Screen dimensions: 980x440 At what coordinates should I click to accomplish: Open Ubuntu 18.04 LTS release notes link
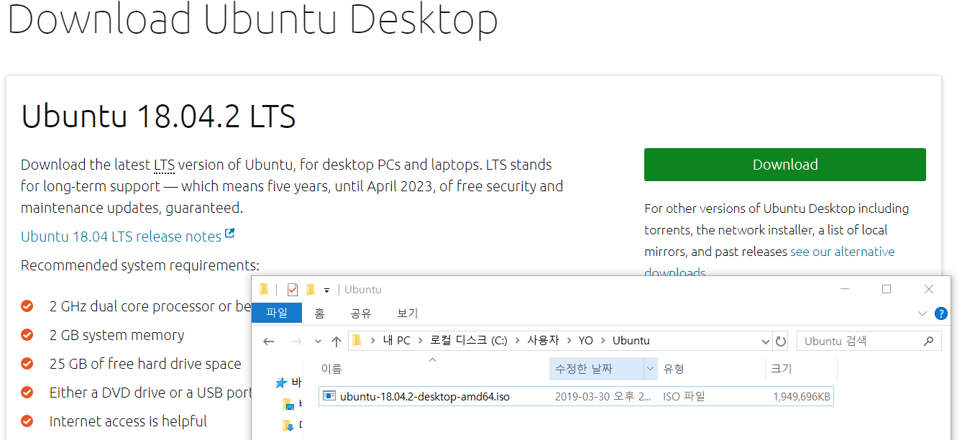(121, 237)
